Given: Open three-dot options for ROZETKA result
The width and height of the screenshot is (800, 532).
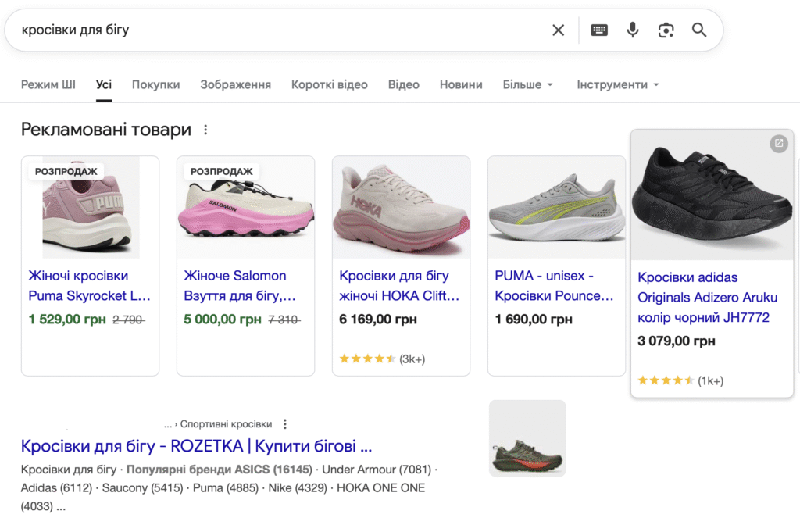Looking at the screenshot, I should (285, 424).
